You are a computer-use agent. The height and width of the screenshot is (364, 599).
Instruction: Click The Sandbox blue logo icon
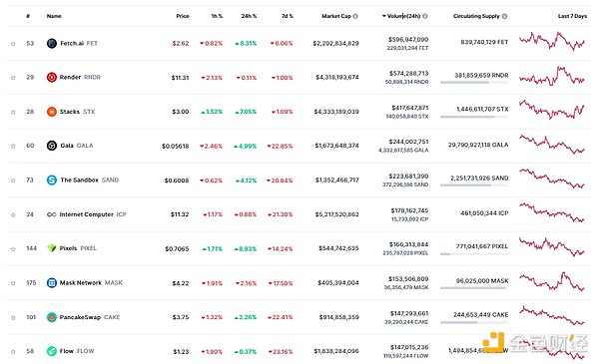pyautogui.click(x=52, y=180)
